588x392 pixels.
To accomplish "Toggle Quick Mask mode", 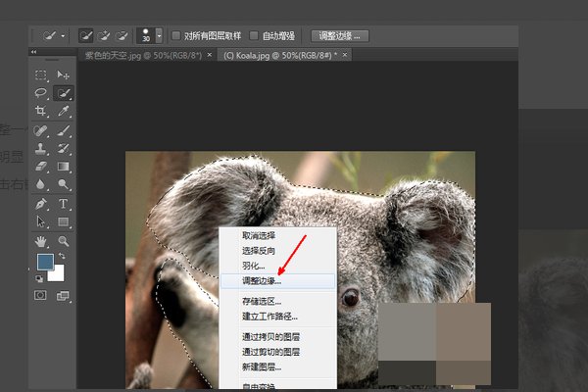I will point(40,295).
